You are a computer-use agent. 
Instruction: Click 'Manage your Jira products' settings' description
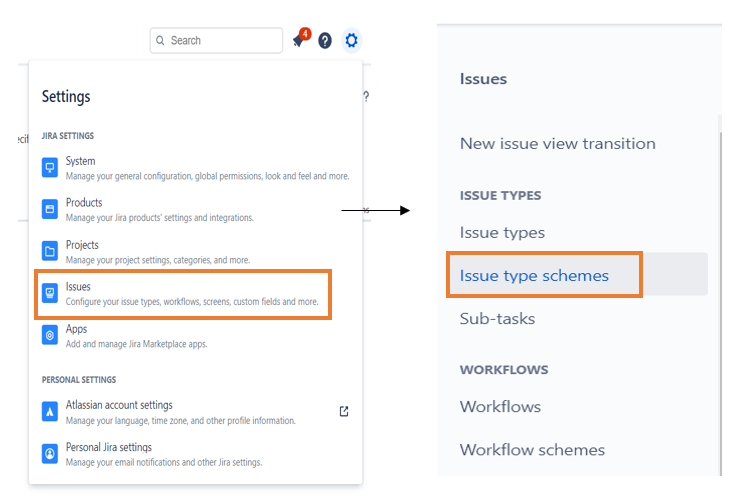[159, 218]
